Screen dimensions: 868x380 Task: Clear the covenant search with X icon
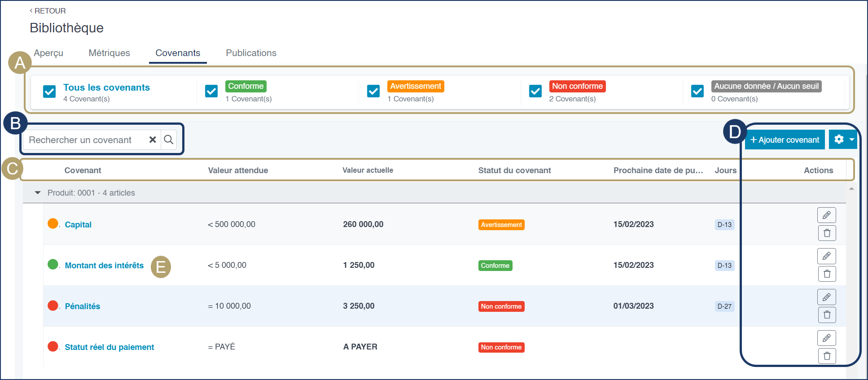click(153, 140)
